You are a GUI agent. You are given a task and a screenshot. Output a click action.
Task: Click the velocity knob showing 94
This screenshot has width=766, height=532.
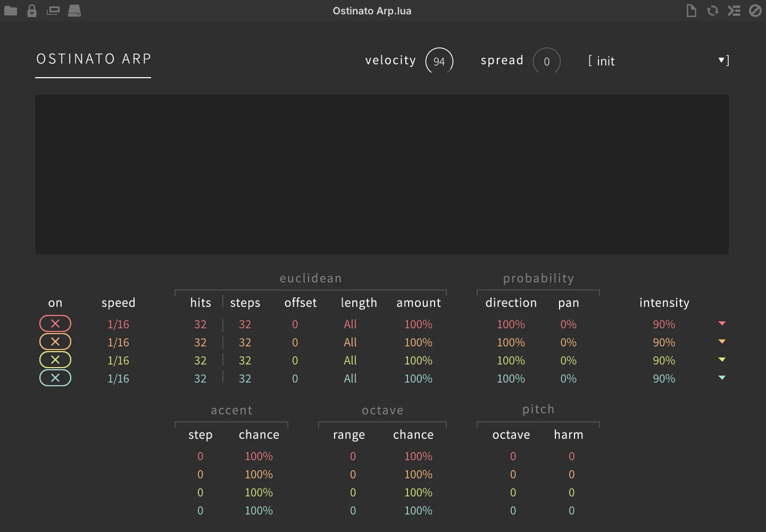point(439,61)
